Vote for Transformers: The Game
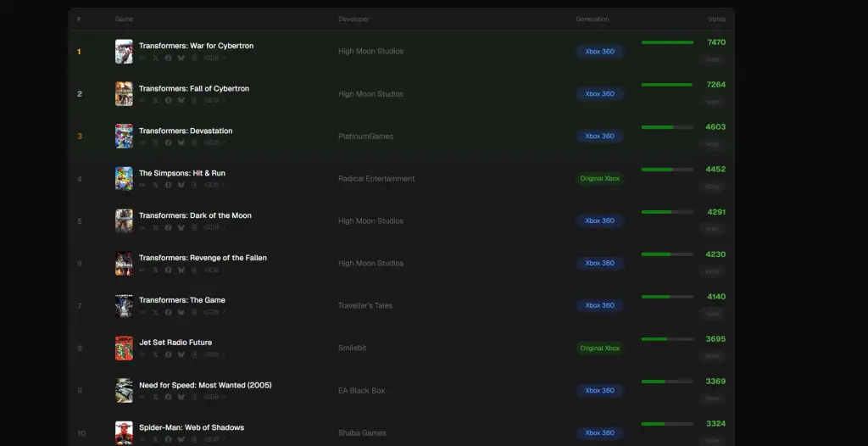 [712, 314]
